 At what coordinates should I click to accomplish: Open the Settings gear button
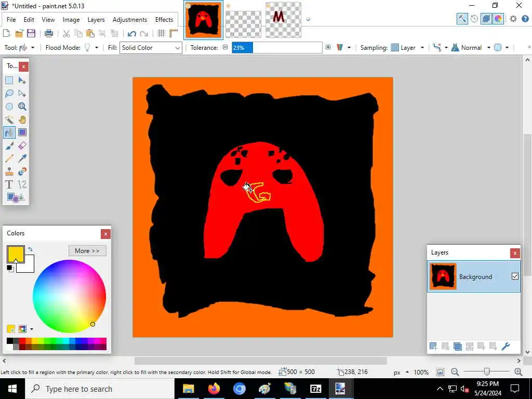(x=513, y=19)
